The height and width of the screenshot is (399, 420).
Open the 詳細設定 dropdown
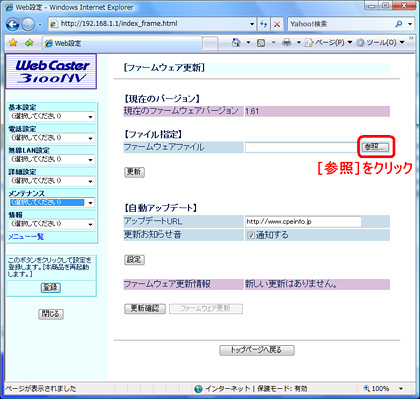51,181
